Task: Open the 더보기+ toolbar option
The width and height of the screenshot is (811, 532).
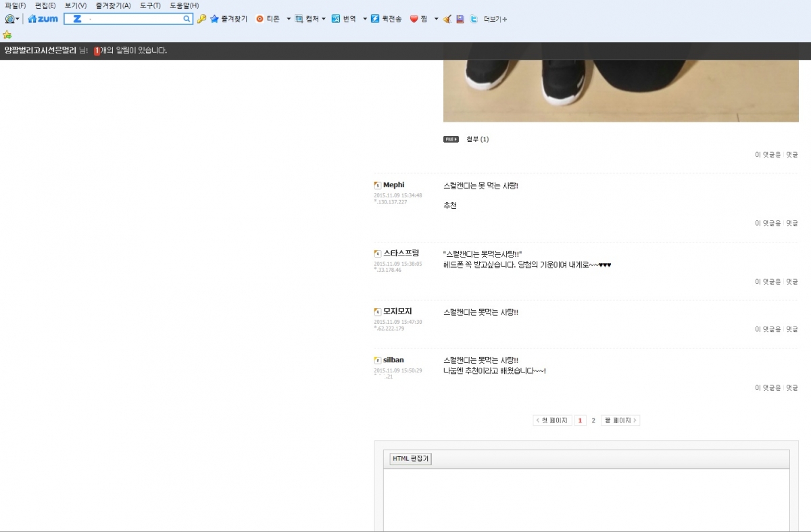Action: pos(495,19)
